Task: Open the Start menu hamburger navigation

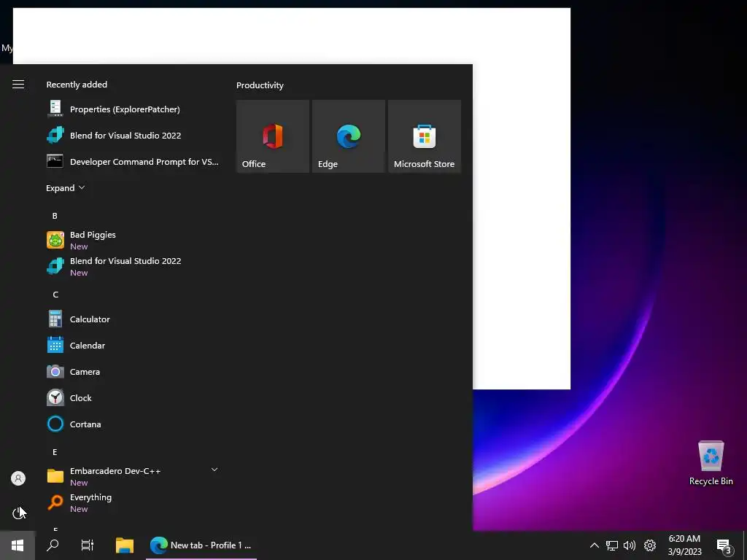Action: (18, 85)
